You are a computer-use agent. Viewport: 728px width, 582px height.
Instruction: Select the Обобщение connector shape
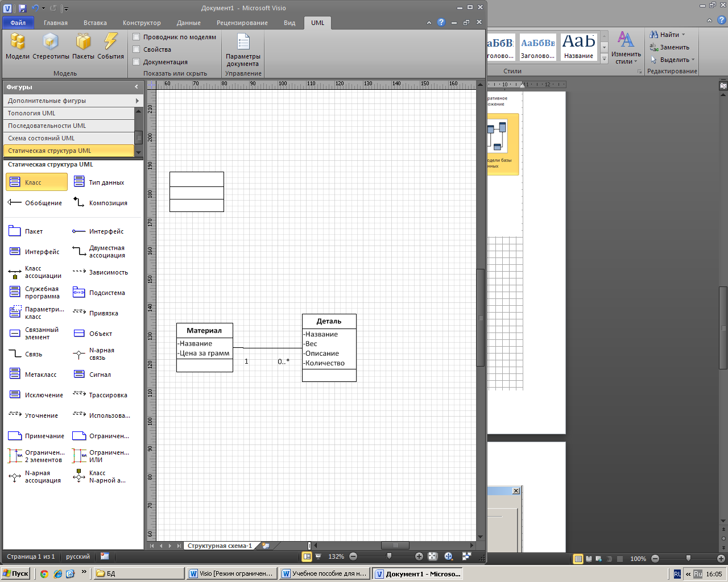[35, 203]
